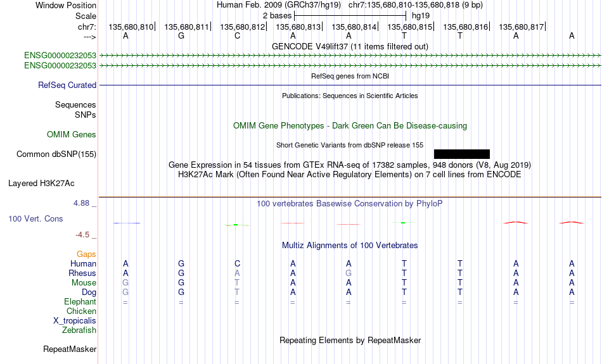Click Short Genetic Variants from dbSNP title
Screen dimensions: 602x364
click(x=350, y=145)
